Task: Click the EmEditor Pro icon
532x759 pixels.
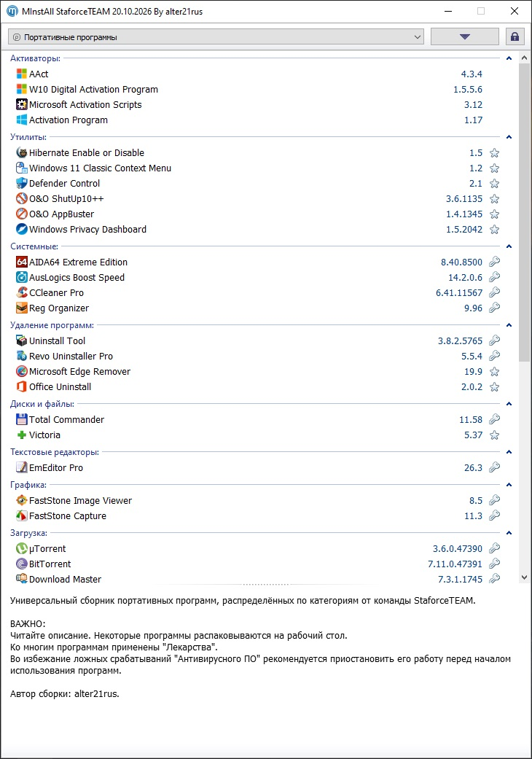Action: [21, 467]
